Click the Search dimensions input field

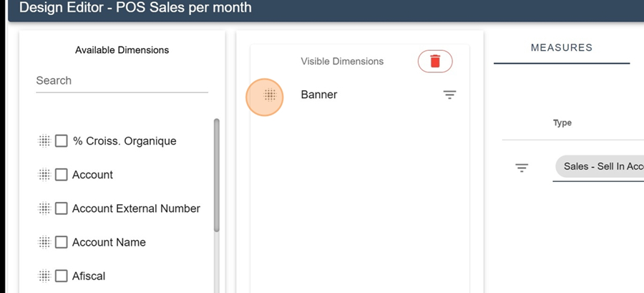pos(122,80)
